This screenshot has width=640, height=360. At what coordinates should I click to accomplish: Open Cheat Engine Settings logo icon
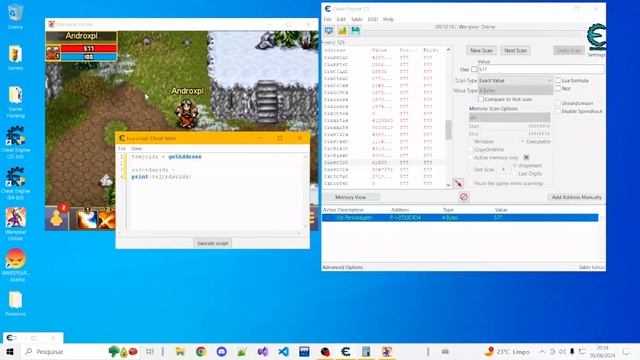[596, 38]
